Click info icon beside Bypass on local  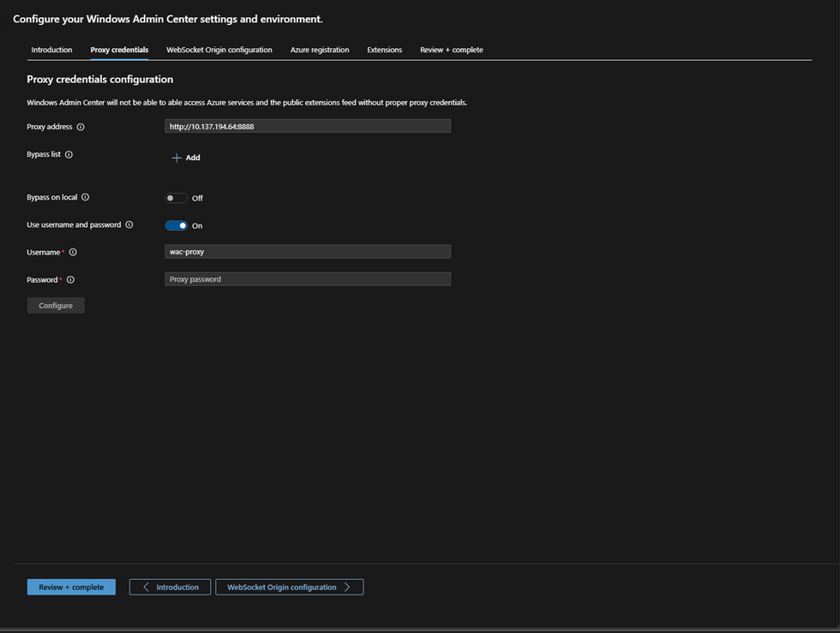85,197
